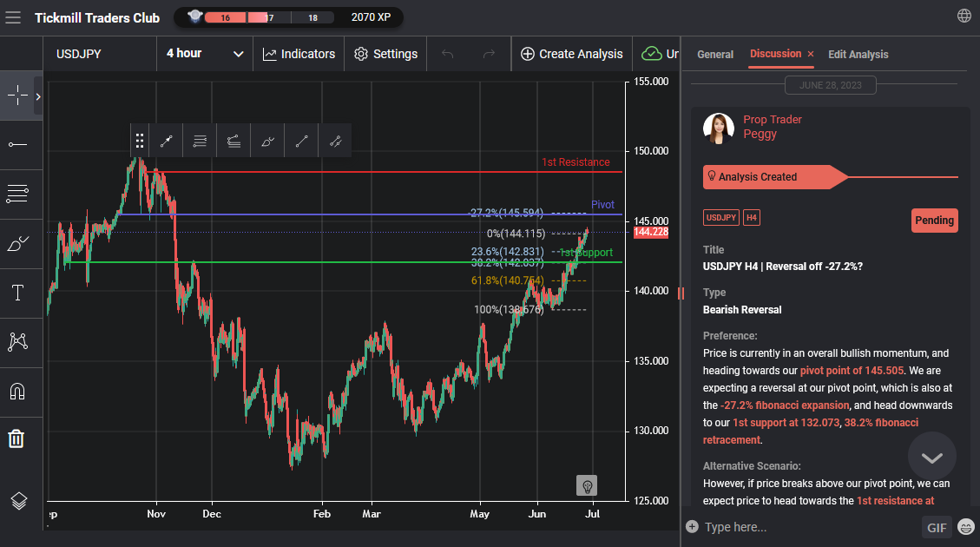
Task: Select the brush drawing tool in sidebar
Action: pyautogui.click(x=17, y=244)
